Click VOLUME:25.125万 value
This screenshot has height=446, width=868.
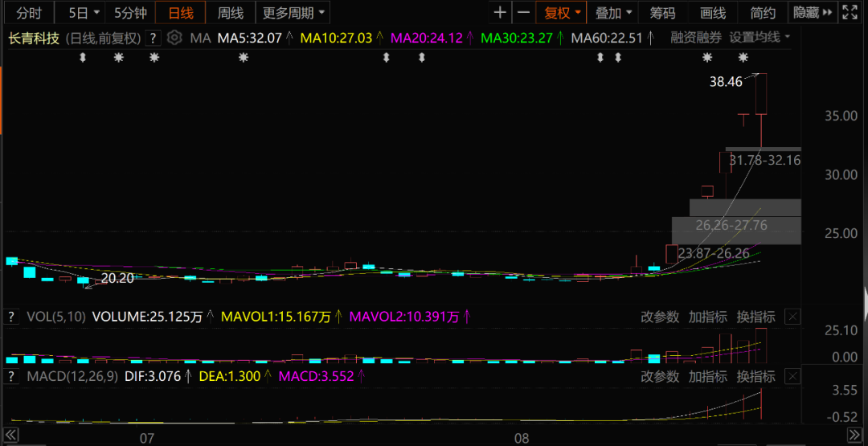click(147, 317)
